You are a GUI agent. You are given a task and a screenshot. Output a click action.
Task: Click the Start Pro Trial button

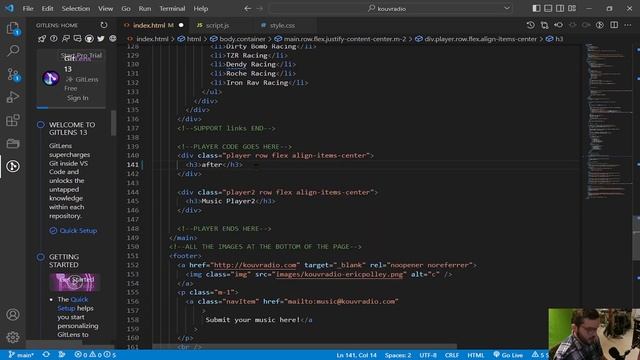[x=81, y=55]
